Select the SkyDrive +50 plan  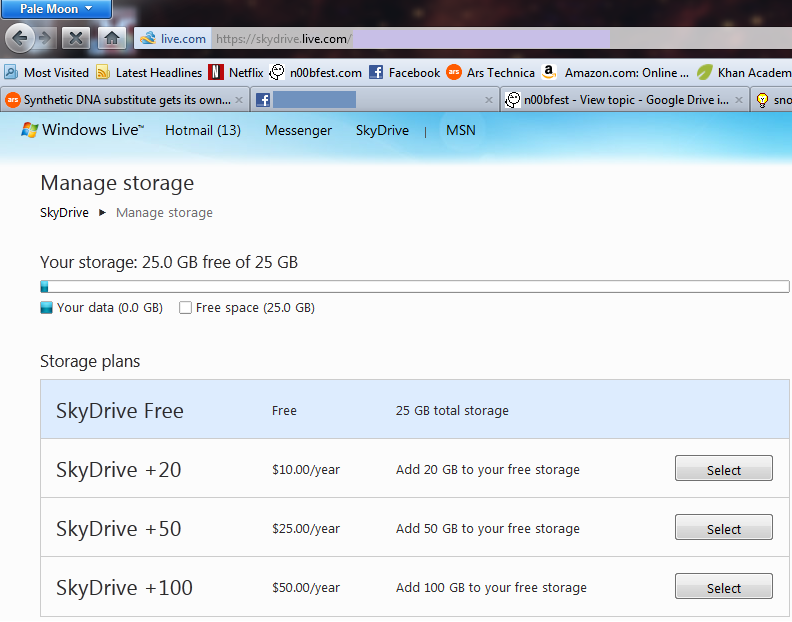click(x=723, y=527)
